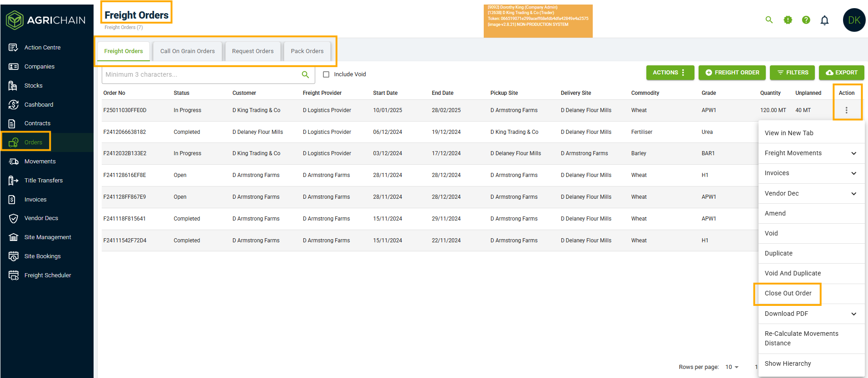Select the Orders sidebar icon
This screenshot has width=868, height=378.
tap(14, 142)
